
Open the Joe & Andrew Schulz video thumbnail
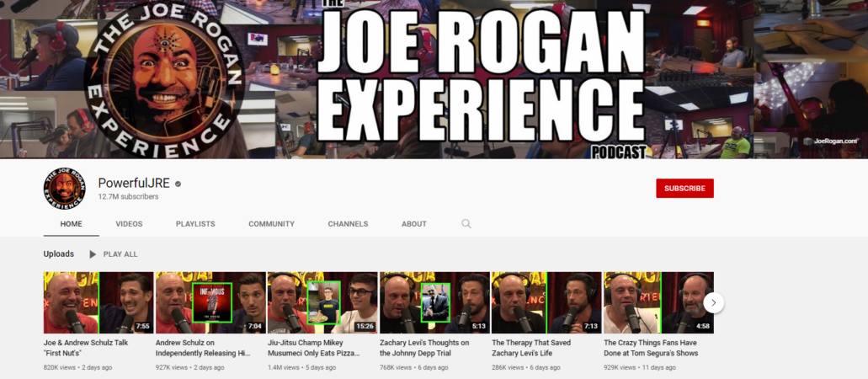pos(99,302)
